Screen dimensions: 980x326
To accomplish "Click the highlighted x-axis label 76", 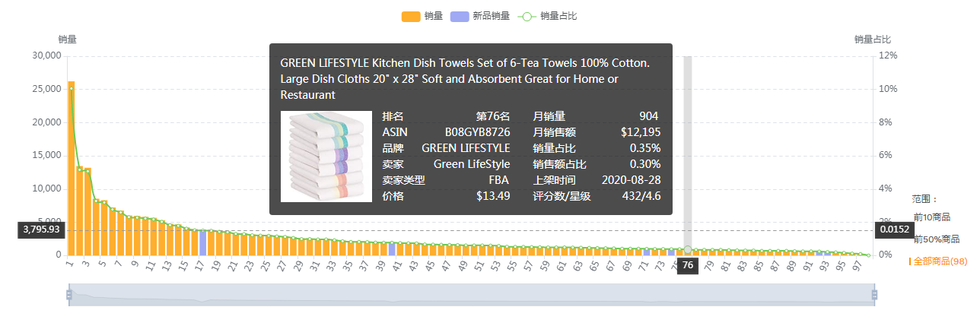I will coord(688,265).
